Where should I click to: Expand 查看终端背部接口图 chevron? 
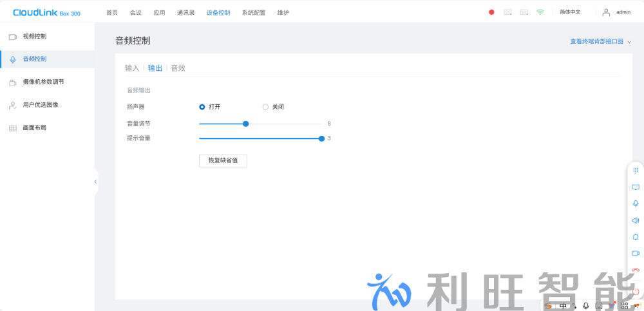point(629,42)
